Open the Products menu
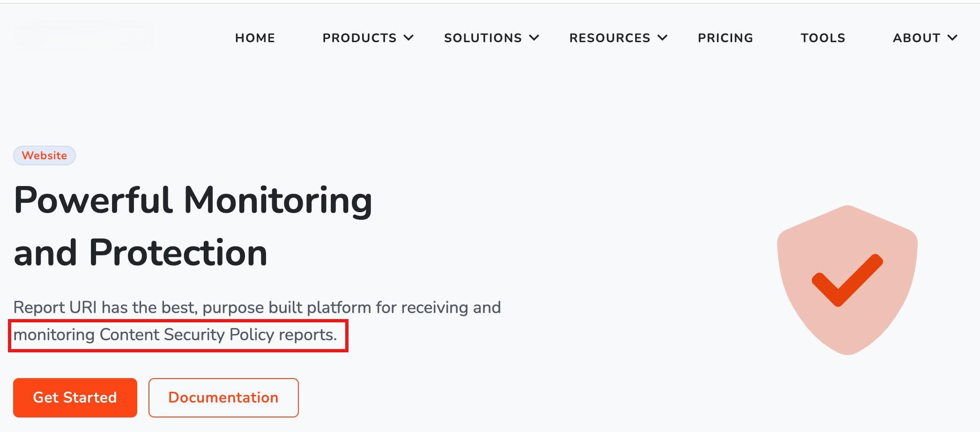980x432 pixels. coord(359,38)
